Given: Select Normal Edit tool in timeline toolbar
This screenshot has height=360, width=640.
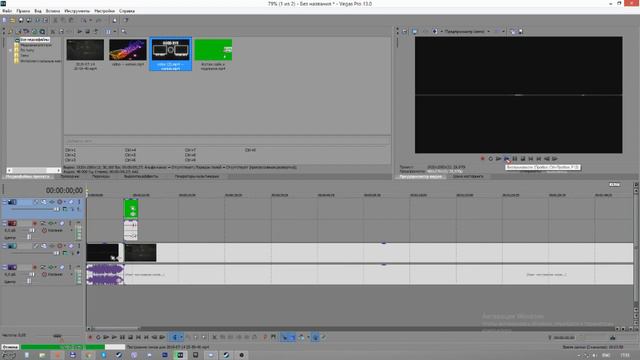Looking at the screenshot, I should tap(175, 337).
